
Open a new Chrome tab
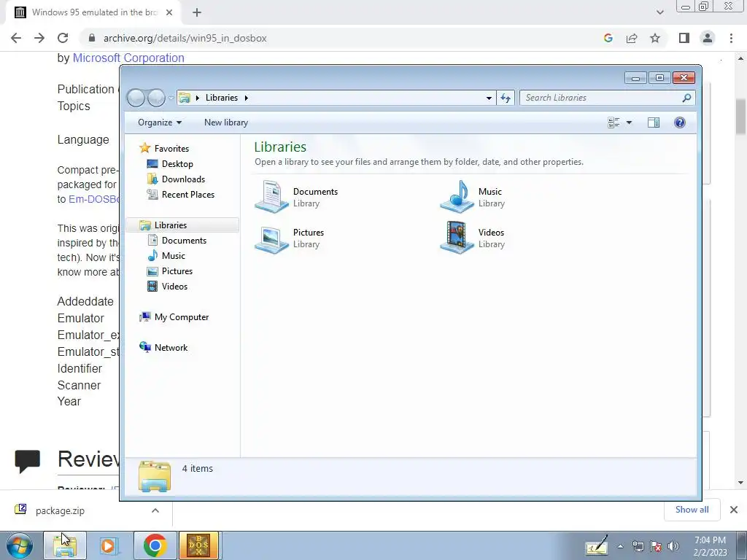[x=197, y=13]
